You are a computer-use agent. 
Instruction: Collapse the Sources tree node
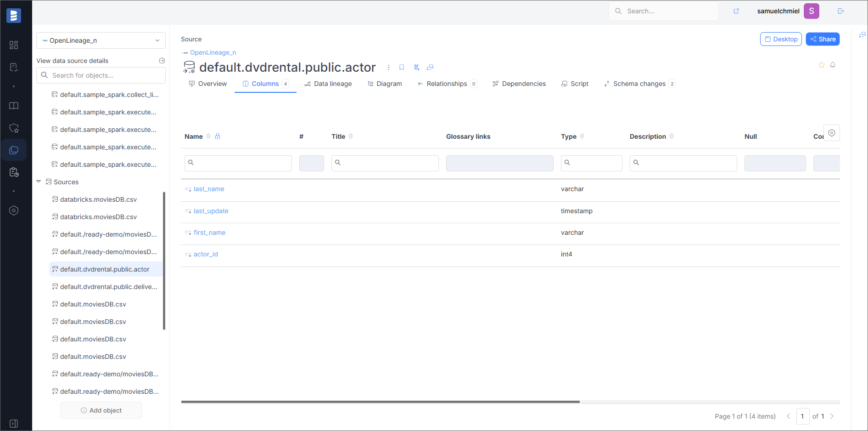(39, 181)
